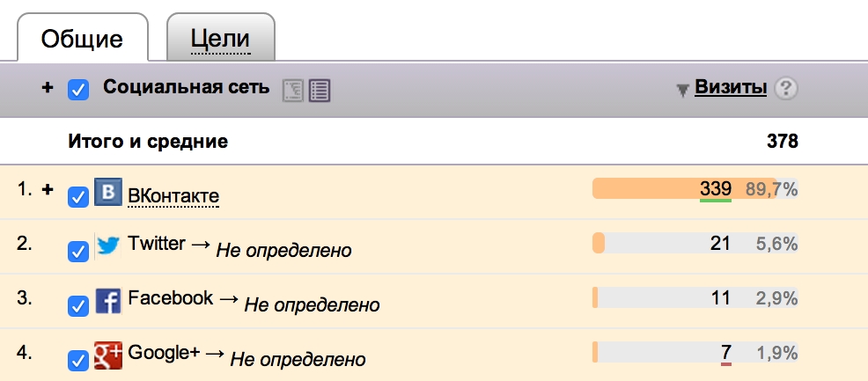Sort by the Визиты column link
Viewport: 868px width, 381px height.
pos(731,87)
